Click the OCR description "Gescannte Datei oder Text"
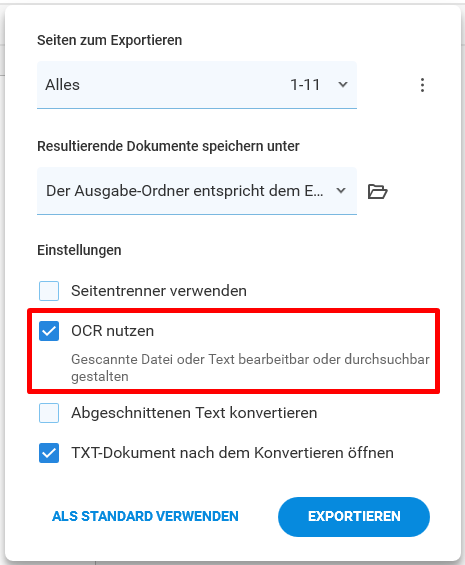This screenshot has height=565, width=465. coord(153,360)
